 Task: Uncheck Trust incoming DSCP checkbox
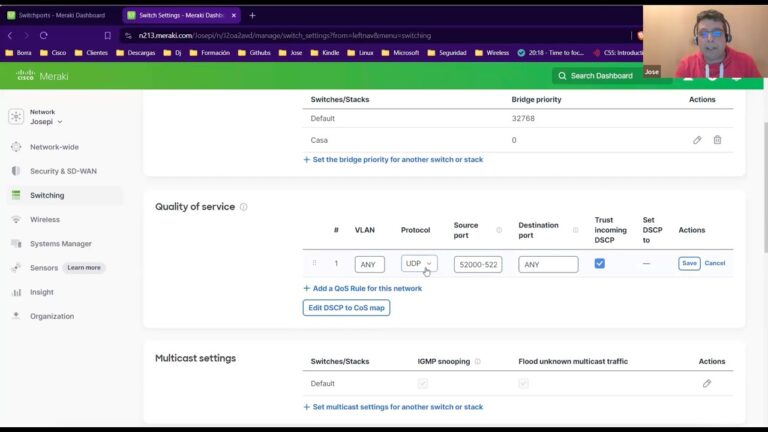(x=600, y=264)
